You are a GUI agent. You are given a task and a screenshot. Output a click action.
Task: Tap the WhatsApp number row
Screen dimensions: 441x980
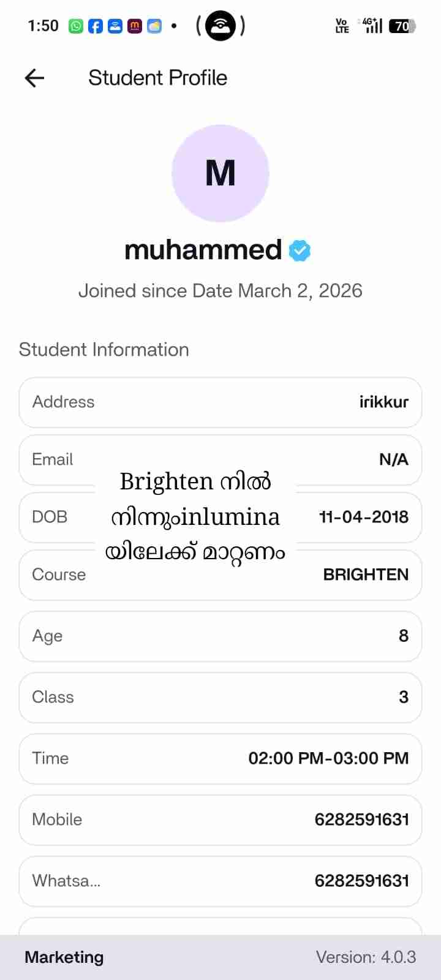point(221,881)
